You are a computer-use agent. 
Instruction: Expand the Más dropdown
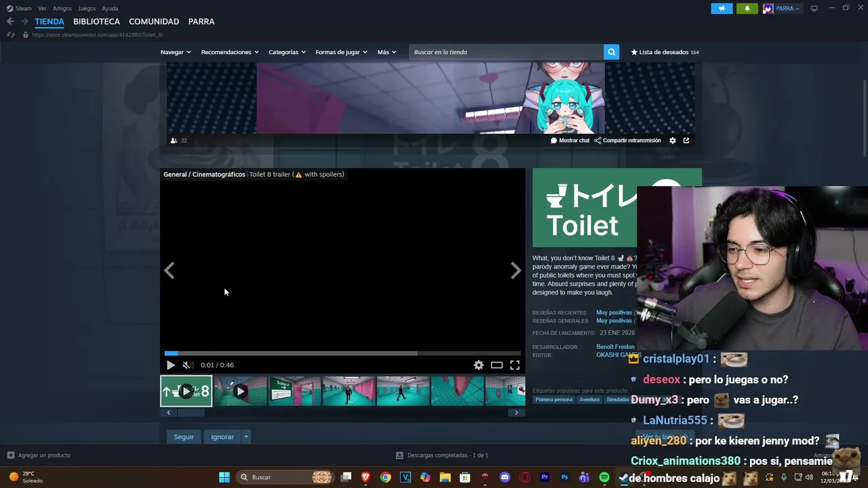[387, 52]
